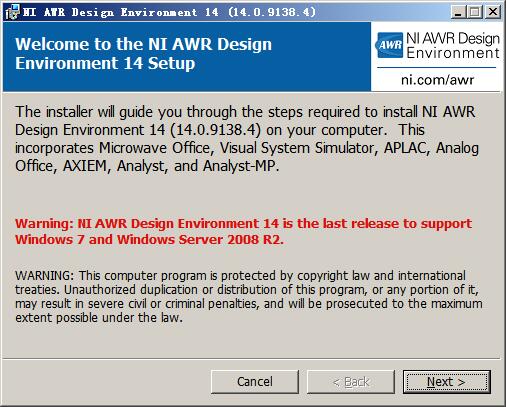Open the ni.com/awr link
The image size is (506, 407).
tap(437, 80)
